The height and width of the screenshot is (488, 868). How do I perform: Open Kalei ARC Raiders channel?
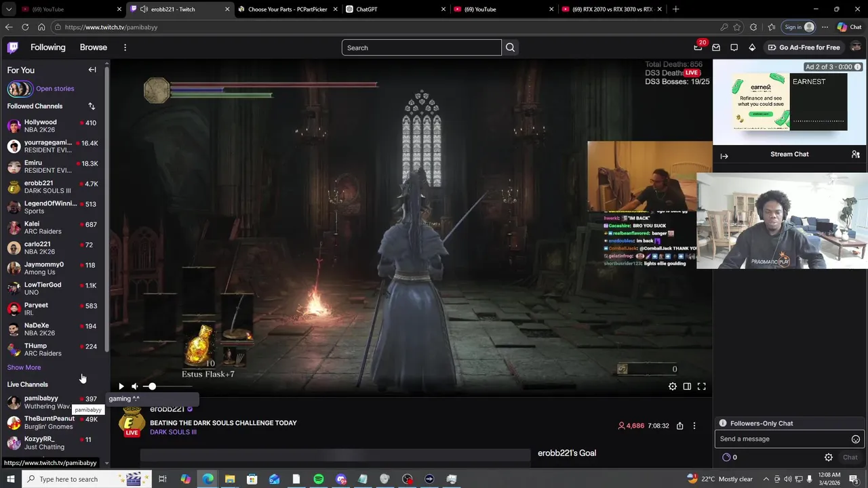click(x=54, y=228)
